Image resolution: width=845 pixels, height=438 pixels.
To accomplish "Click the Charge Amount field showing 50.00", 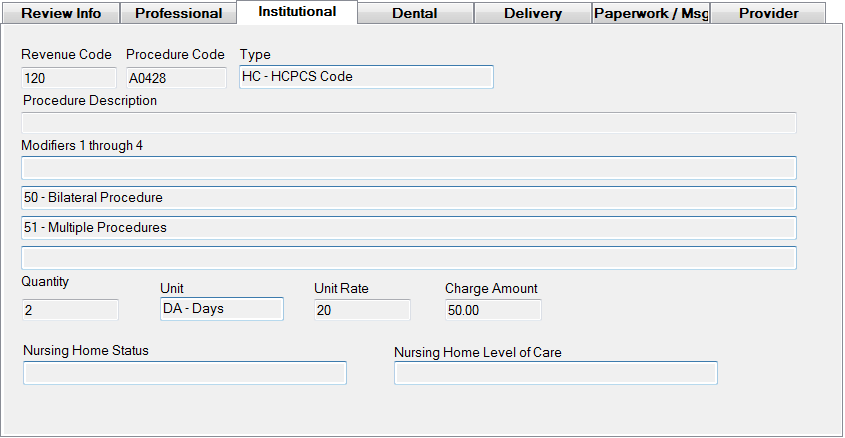I will [x=492, y=310].
